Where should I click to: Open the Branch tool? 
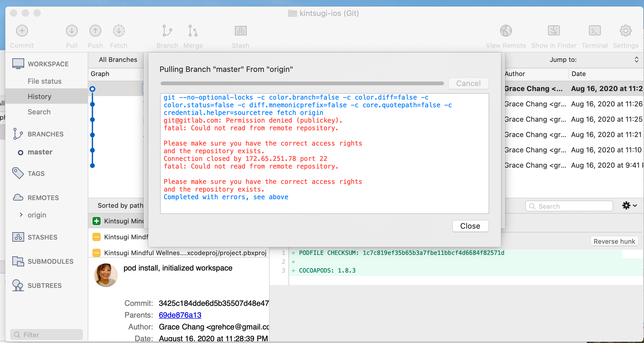click(x=167, y=31)
